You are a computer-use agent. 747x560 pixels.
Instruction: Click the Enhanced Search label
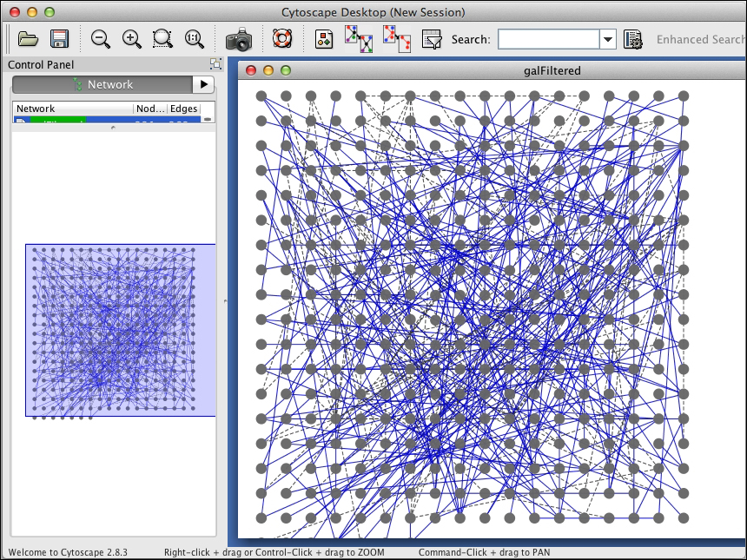(x=699, y=39)
